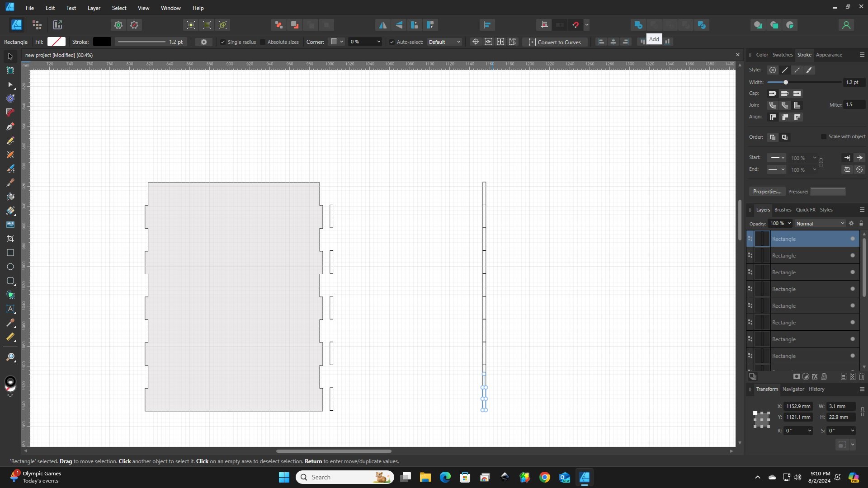Viewport: 868px width, 488px height.
Task: Open the Start arrowhead dropdown
Action: tap(778, 158)
